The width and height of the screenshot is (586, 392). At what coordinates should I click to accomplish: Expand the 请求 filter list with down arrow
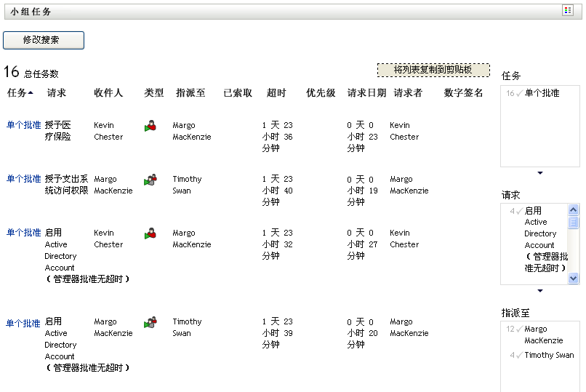point(539,291)
